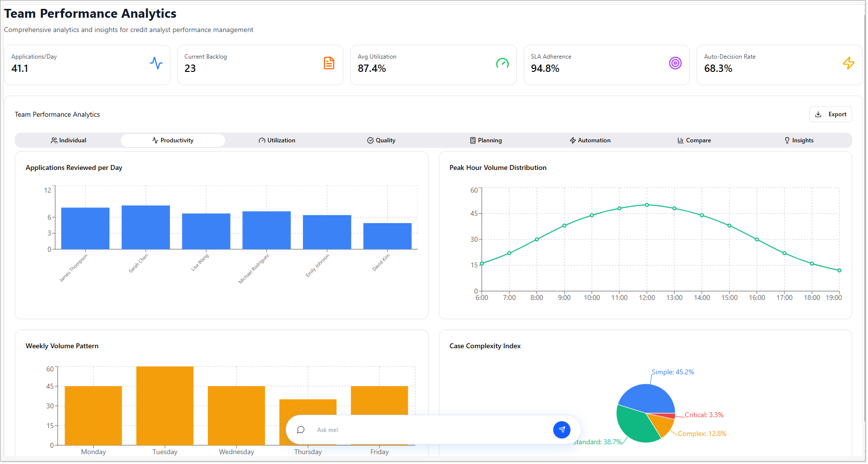View the Insights tab
Viewport: 868px width, 464px height.
click(x=799, y=140)
